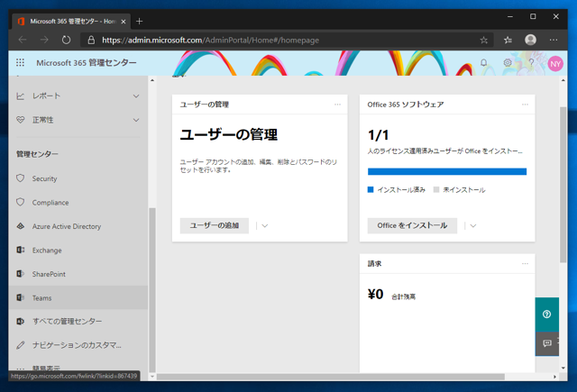This screenshot has width=577, height=392.
Task: Click the large ユーザーの管理 heading
Action: [228, 134]
